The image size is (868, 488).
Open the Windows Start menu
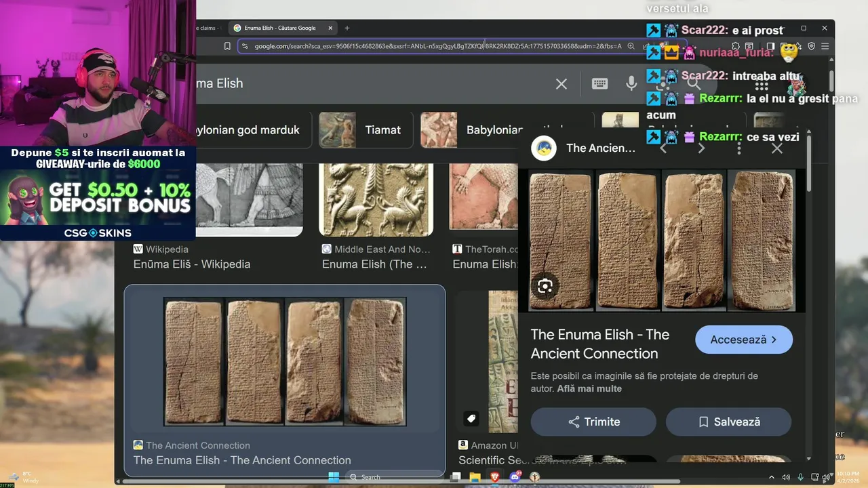pyautogui.click(x=334, y=477)
